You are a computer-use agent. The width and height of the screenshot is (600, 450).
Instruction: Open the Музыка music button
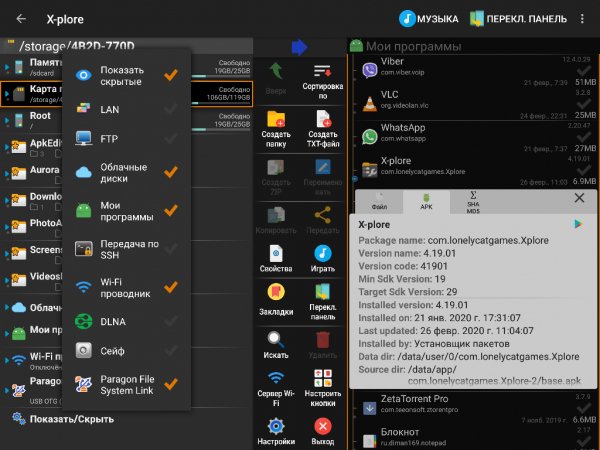[429, 19]
